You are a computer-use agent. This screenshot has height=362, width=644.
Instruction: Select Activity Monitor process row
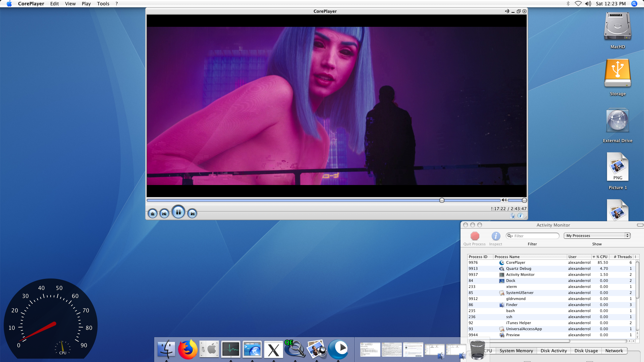click(x=551, y=275)
